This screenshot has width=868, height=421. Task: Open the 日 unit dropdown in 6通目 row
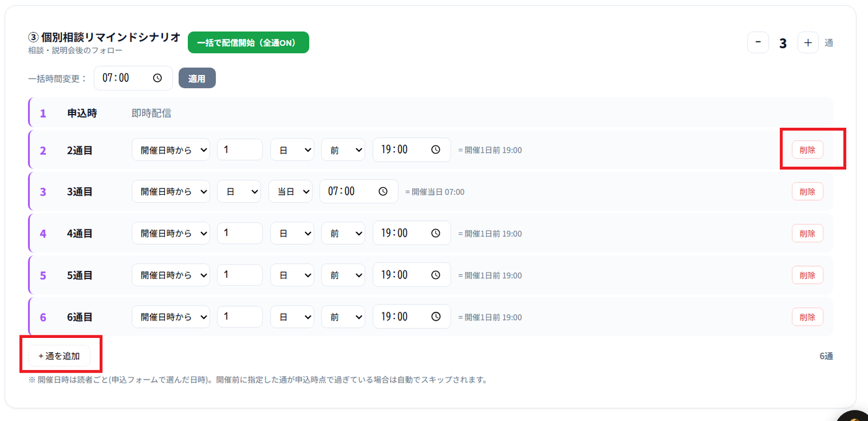[x=292, y=316]
